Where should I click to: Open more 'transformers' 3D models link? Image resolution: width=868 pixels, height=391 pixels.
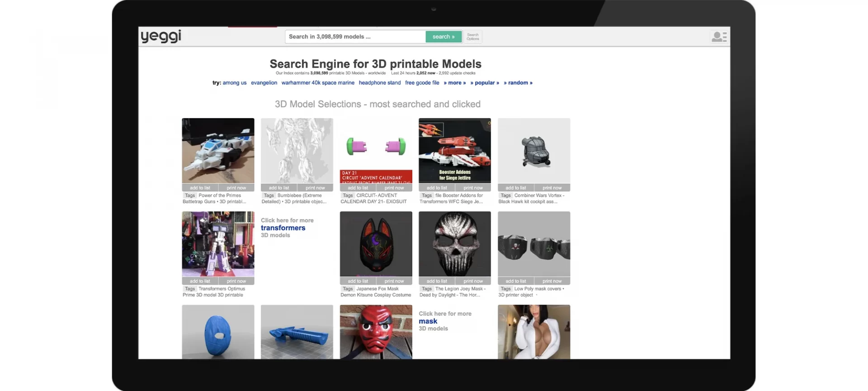point(283,228)
